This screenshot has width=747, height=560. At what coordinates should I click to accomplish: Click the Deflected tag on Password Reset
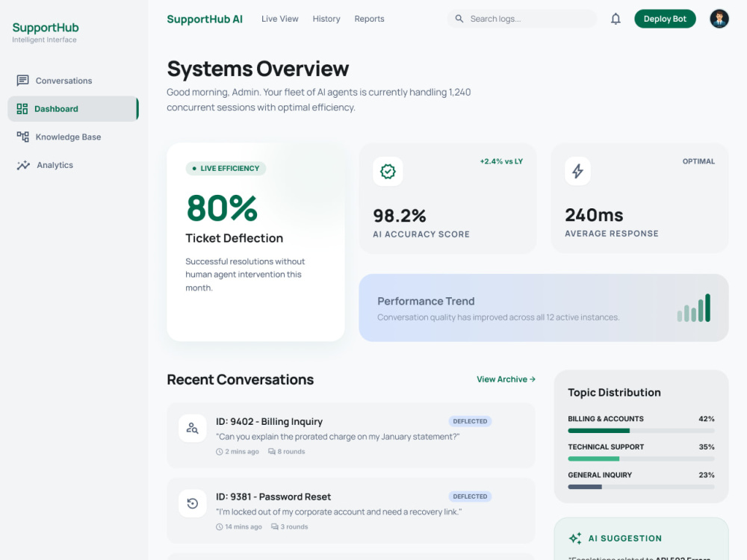[x=470, y=497]
